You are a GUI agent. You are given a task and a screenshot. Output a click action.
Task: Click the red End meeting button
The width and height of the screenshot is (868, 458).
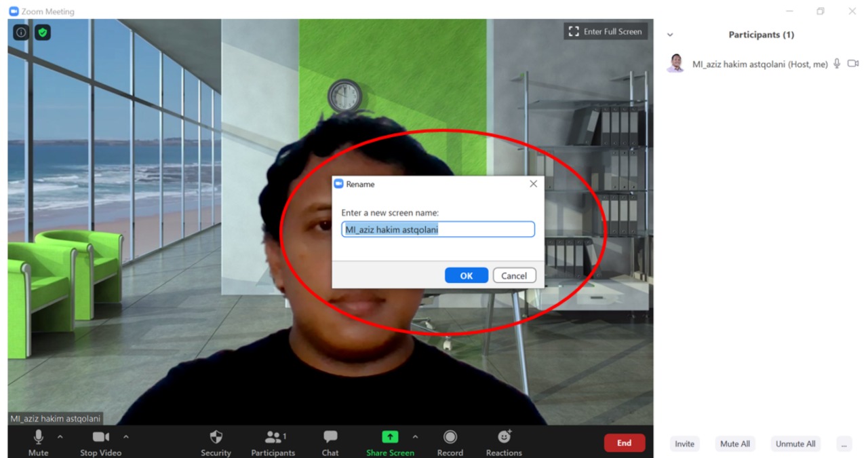tap(624, 443)
